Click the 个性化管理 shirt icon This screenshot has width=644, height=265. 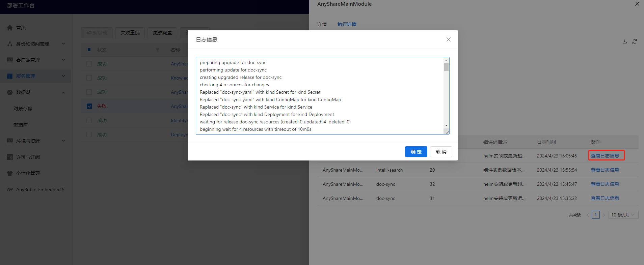pos(10,173)
